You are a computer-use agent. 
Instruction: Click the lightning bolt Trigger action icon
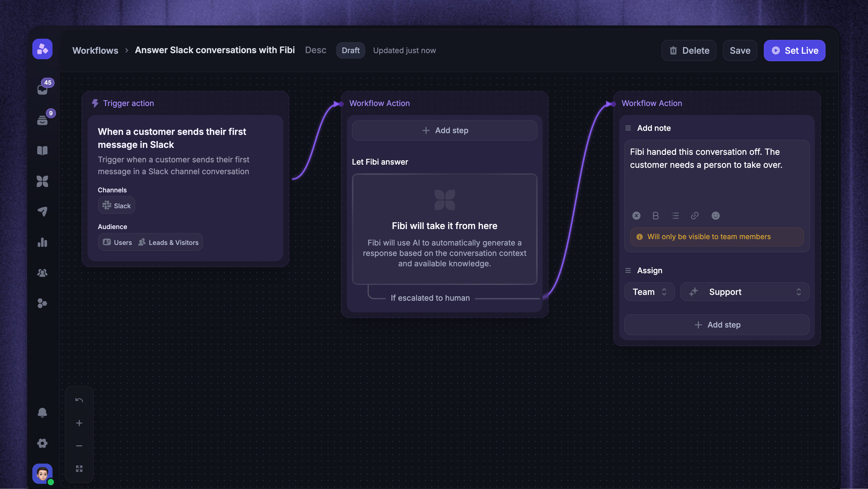(x=95, y=103)
